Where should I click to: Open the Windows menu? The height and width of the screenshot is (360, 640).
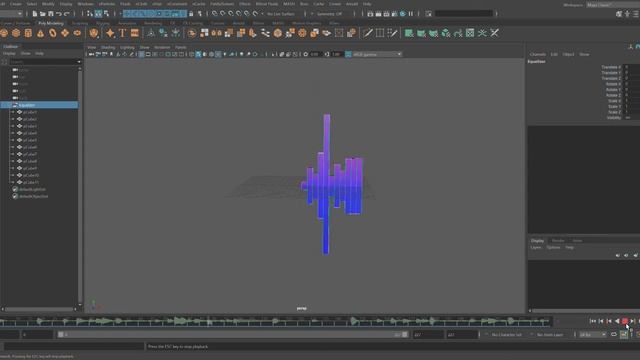[85, 4]
